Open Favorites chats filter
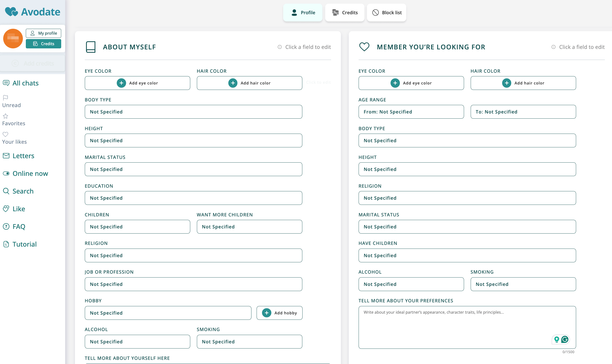 coord(14,123)
